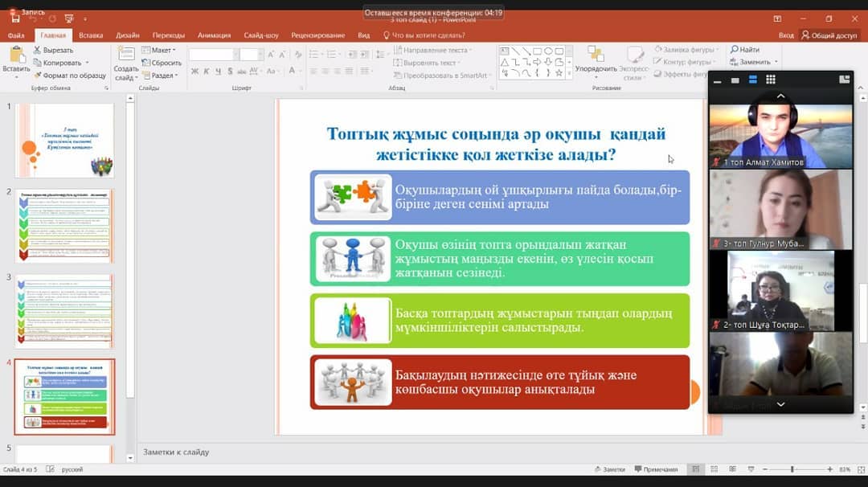Increase font size with larger A
The image size is (868, 487).
tap(271, 54)
